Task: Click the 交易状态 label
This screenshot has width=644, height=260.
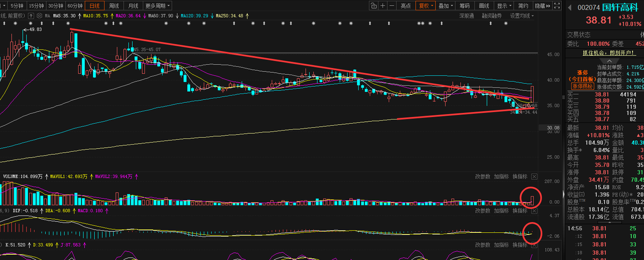Action: click(x=579, y=35)
